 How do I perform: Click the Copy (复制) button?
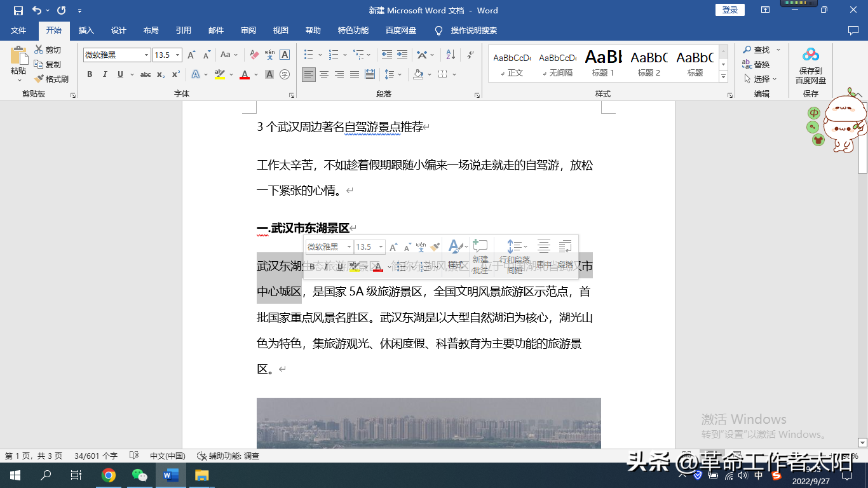48,64
